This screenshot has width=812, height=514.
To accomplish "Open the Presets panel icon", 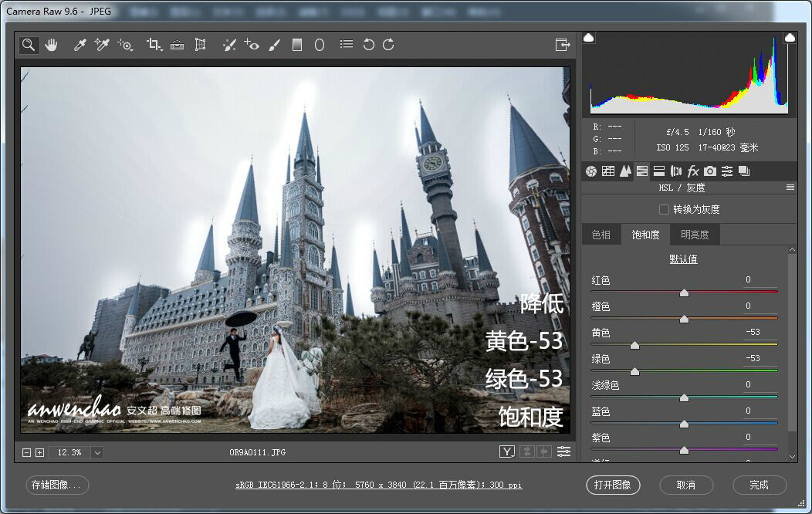I will point(727,171).
